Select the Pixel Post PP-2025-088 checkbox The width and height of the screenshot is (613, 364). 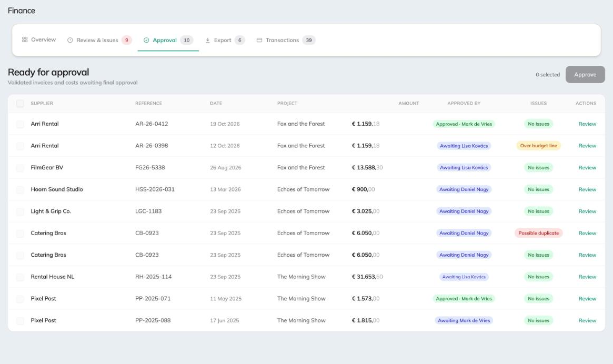pyautogui.click(x=20, y=320)
